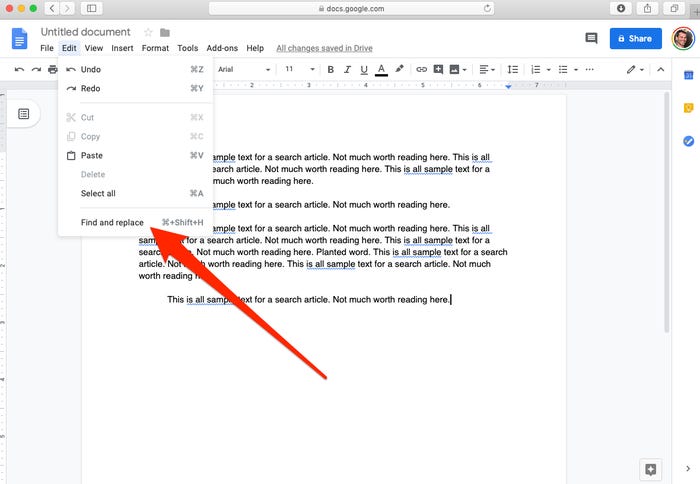Toggle Safari sidebar button
700x484 pixels.
(92, 8)
